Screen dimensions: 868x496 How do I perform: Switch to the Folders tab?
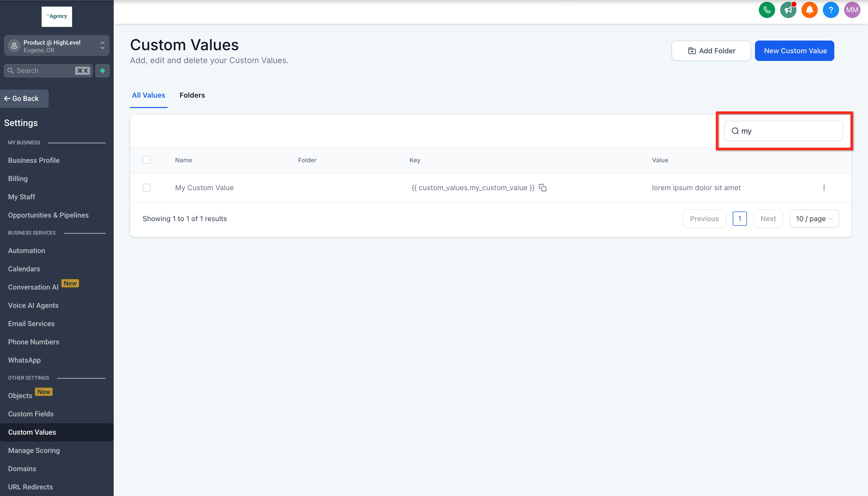click(192, 95)
